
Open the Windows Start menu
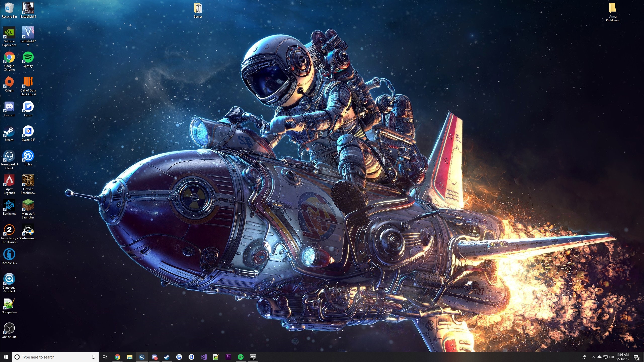coord(6,357)
